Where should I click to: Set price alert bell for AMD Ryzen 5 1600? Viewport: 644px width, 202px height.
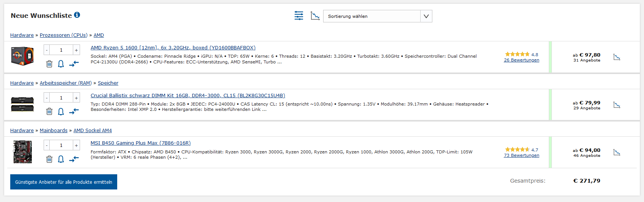click(61, 64)
